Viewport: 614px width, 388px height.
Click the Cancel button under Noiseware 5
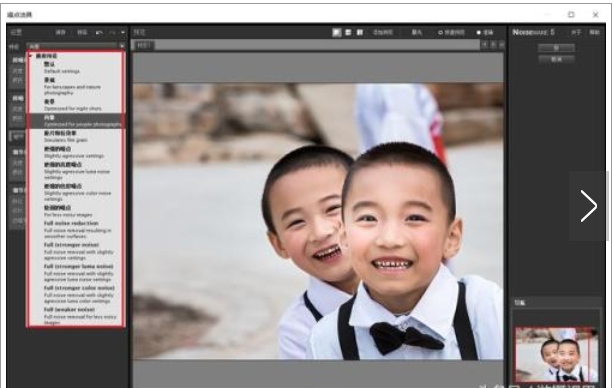[x=556, y=59]
